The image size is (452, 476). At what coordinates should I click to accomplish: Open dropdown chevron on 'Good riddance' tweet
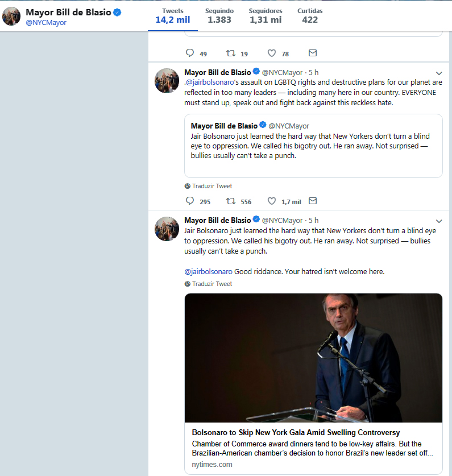pyautogui.click(x=439, y=221)
